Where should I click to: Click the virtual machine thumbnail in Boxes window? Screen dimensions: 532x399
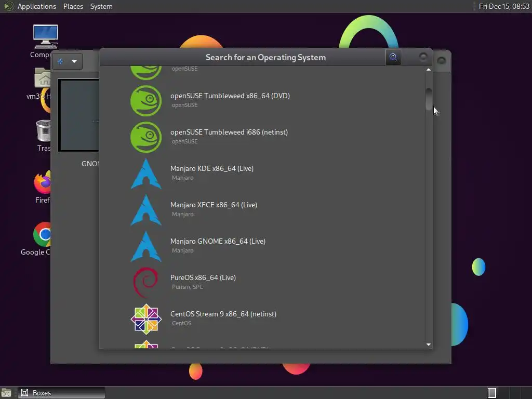pos(79,115)
